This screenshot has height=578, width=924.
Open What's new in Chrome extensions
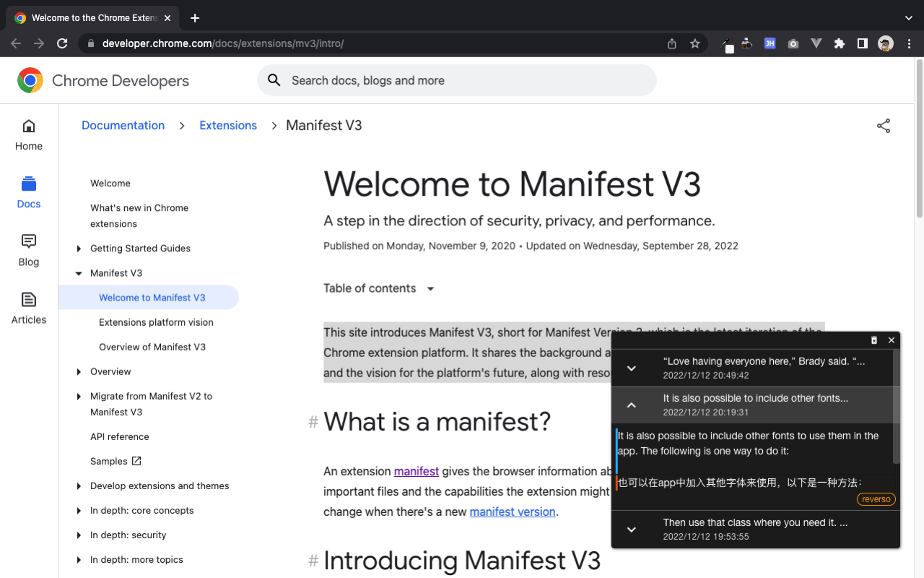139,216
